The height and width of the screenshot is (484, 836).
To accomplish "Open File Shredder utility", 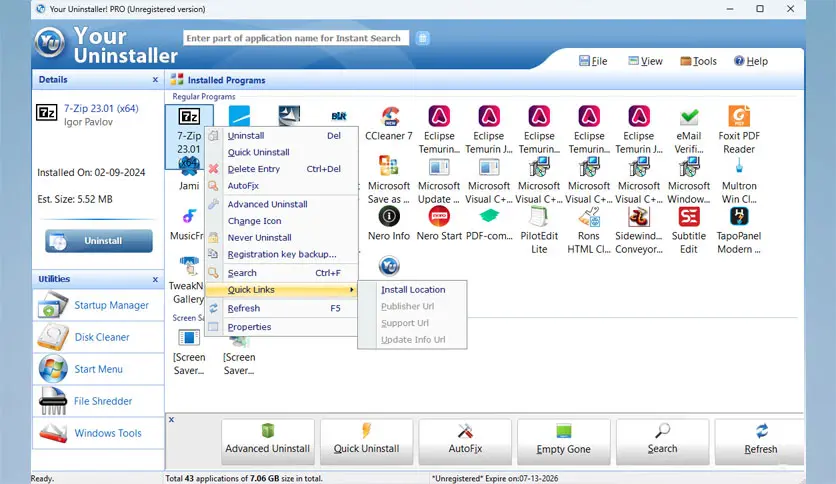I will (98, 401).
